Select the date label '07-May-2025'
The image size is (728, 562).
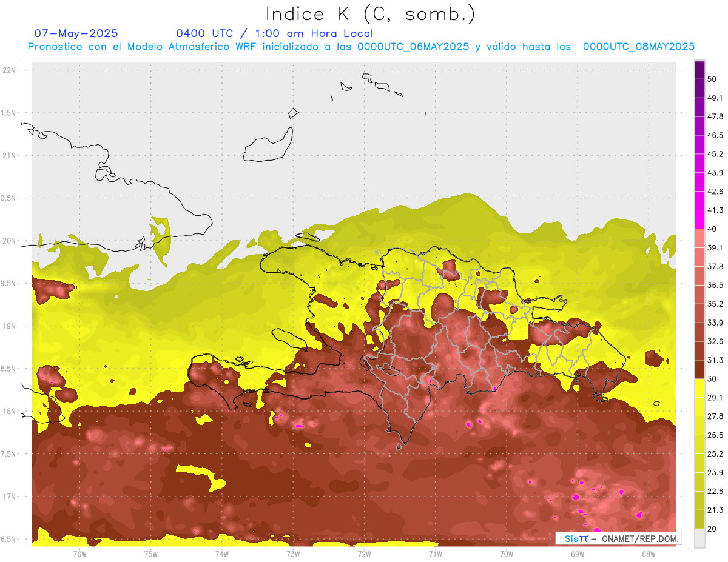tap(76, 33)
